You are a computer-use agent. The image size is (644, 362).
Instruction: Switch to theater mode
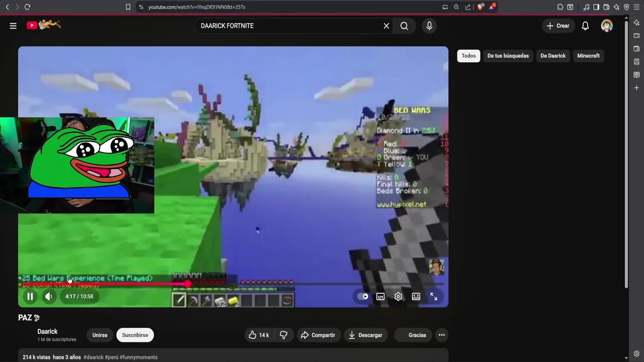416,297
